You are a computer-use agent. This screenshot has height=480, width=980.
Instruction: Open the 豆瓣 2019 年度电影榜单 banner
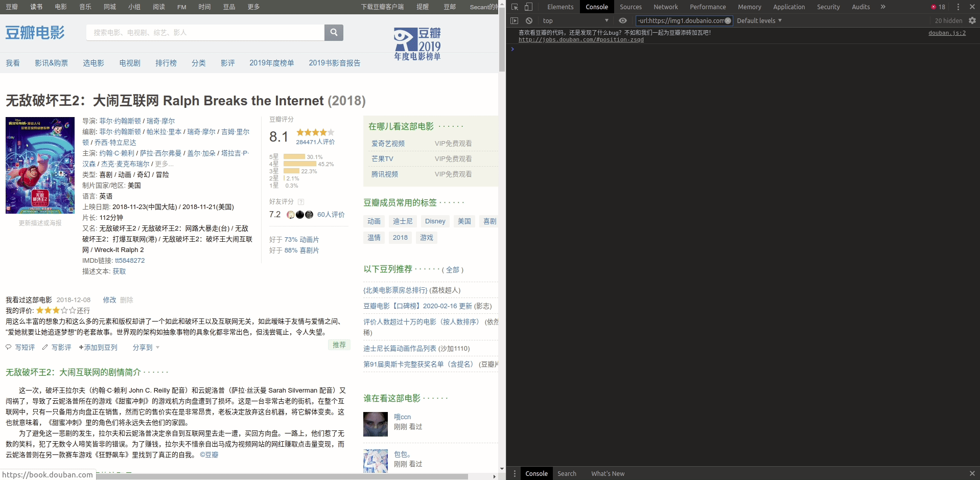(x=417, y=44)
